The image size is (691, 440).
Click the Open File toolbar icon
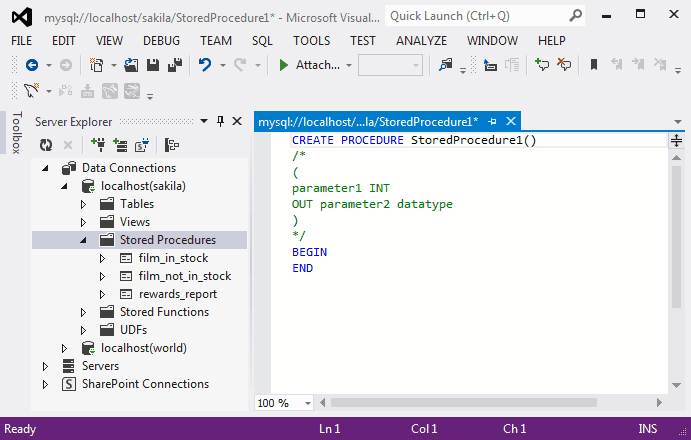(x=131, y=65)
